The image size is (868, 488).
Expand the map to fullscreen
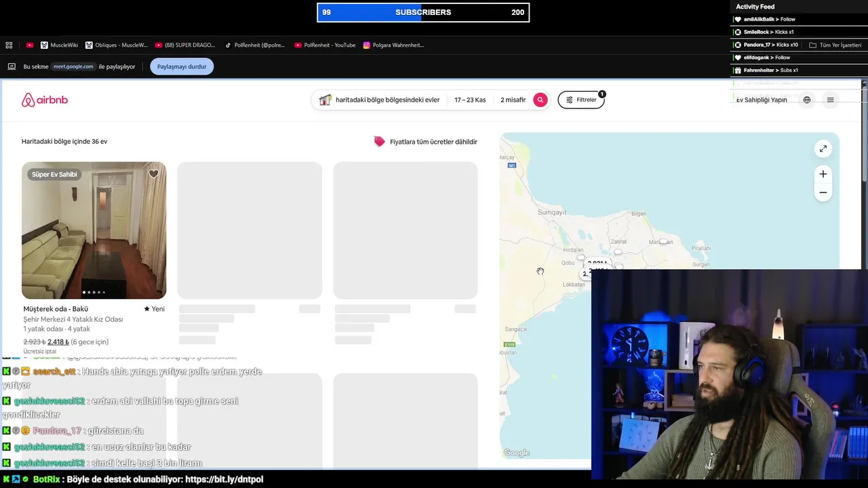(x=823, y=149)
